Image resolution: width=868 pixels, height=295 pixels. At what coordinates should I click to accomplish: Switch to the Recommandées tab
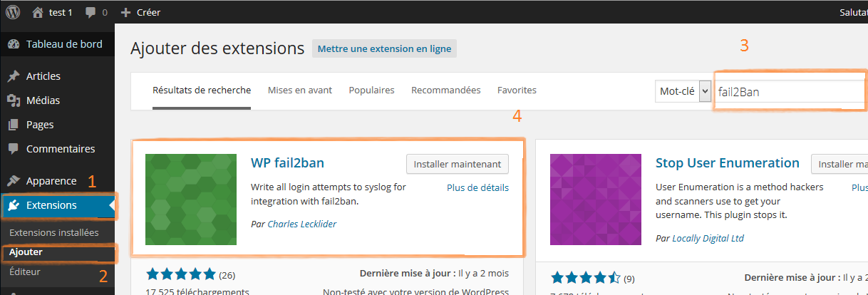[x=446, y=90]
